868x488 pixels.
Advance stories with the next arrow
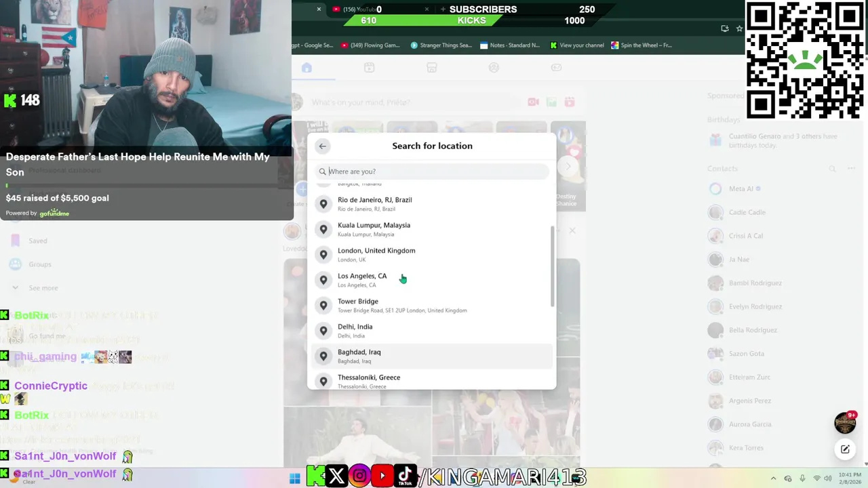pos(568,166)
